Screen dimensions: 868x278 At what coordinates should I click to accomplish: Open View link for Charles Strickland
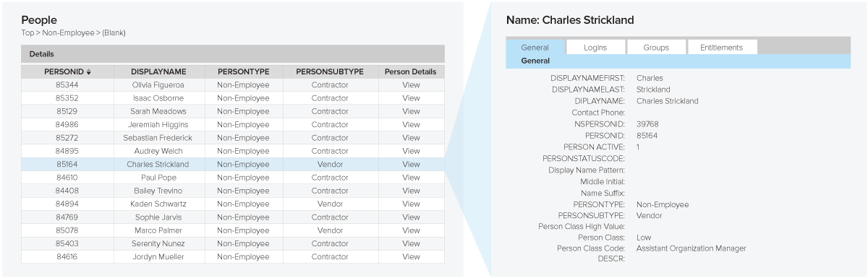click(x=411, y=164)
